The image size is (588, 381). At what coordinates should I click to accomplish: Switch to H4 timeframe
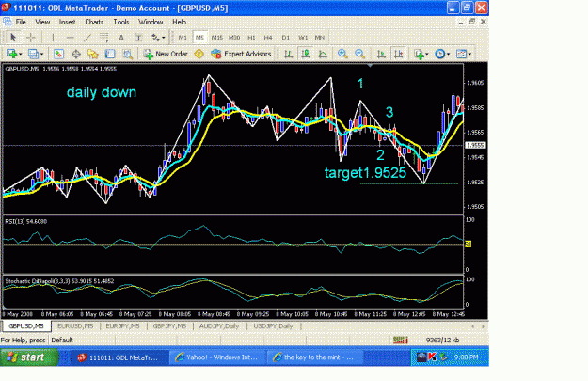point(268,37)
